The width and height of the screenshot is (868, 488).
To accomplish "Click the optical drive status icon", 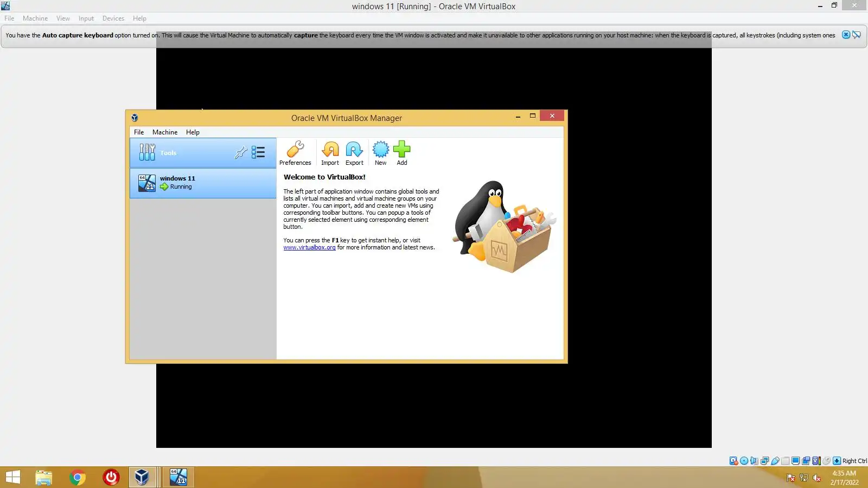I will 744,461.
